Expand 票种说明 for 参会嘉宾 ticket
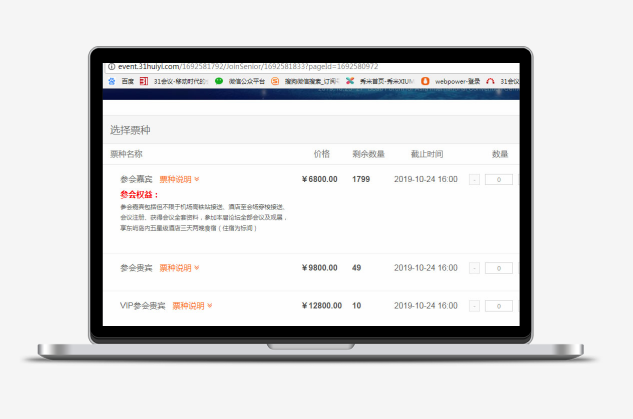 click(179, 179)
